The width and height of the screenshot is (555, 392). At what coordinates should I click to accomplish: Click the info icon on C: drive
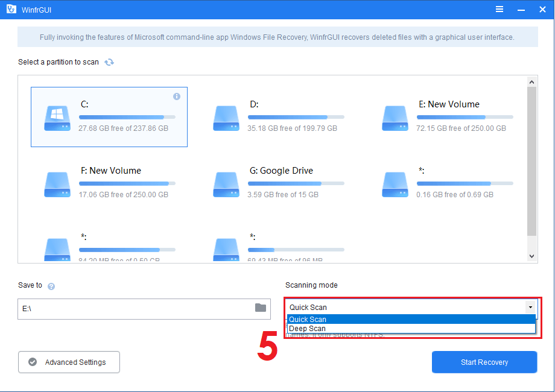point(177,96)
